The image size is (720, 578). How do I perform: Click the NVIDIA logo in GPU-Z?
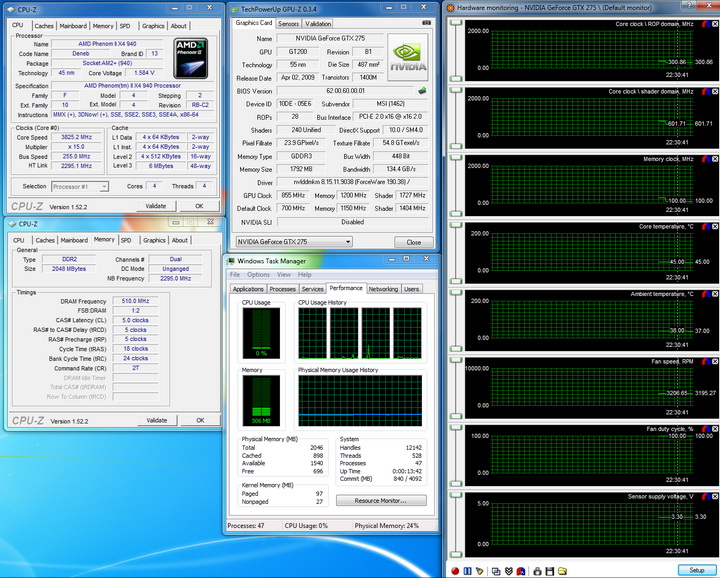(407, 56)
